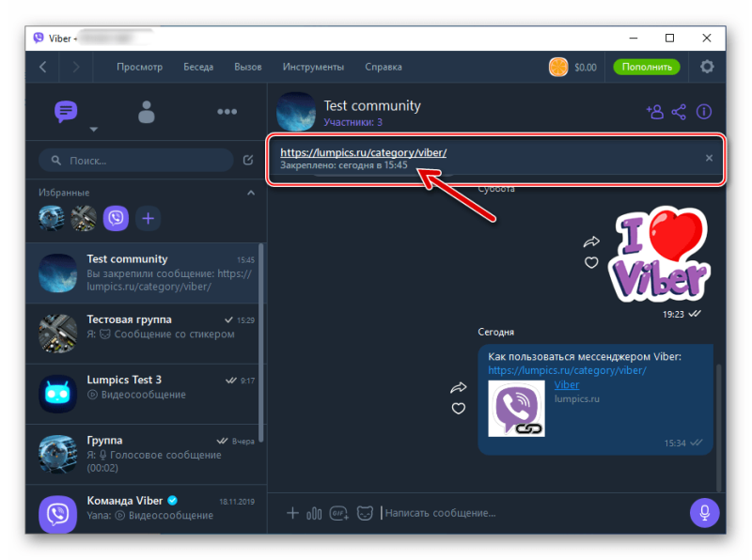Open the Беседа menu
Image resolution: width=752 pixels, height=560 pixels.
(198, 67)
